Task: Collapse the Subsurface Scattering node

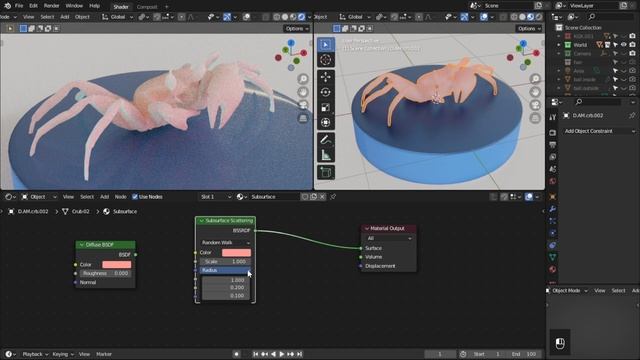Action: coord(201,220)
